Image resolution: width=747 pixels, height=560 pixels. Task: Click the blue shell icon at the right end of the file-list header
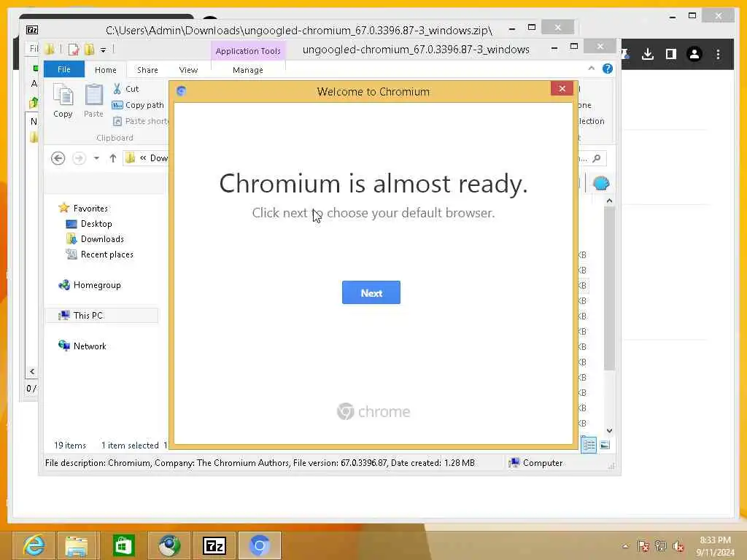(x=601, y=183)
